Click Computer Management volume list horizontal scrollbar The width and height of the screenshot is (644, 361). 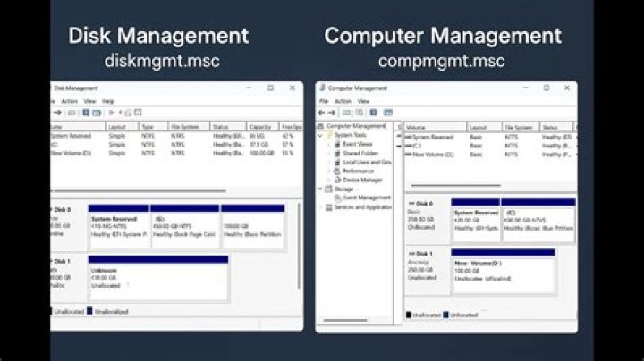[456, 186]
